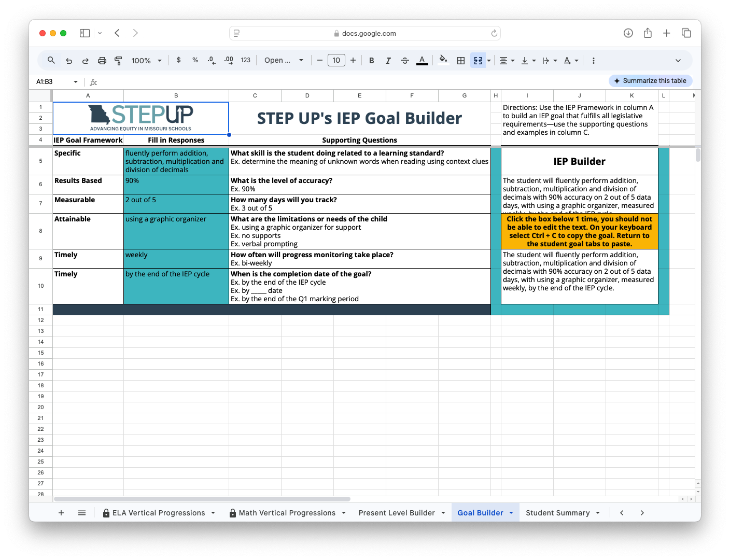This screenshot has height=560, width=730.
Task: Format cells as currency
Action: [x=179, y=60]
